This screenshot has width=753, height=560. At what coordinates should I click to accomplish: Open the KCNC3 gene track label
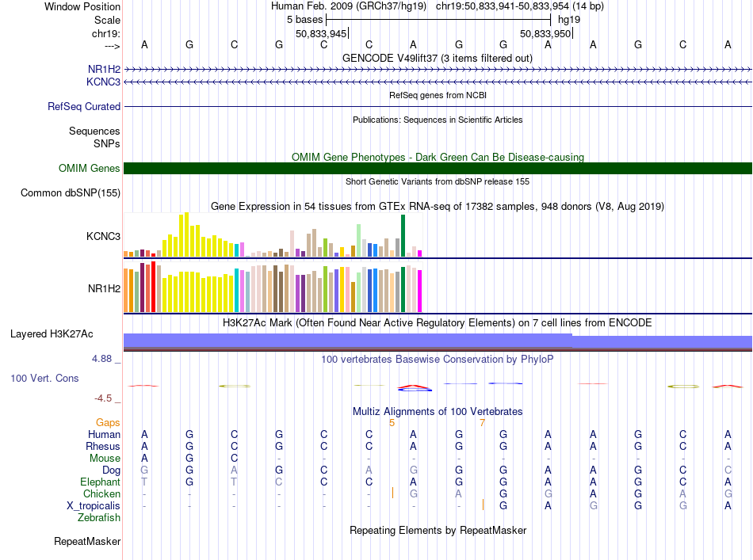103,82
